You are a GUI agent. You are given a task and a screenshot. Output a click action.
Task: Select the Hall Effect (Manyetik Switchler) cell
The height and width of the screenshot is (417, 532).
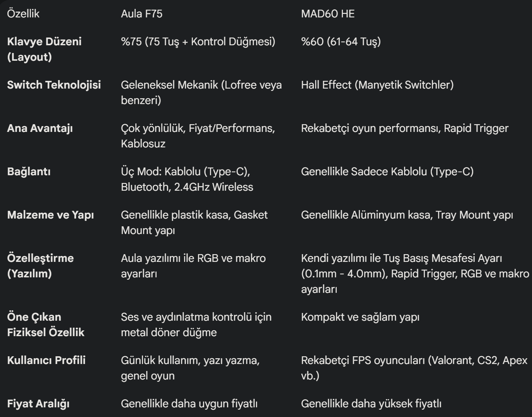click(377, 85)
